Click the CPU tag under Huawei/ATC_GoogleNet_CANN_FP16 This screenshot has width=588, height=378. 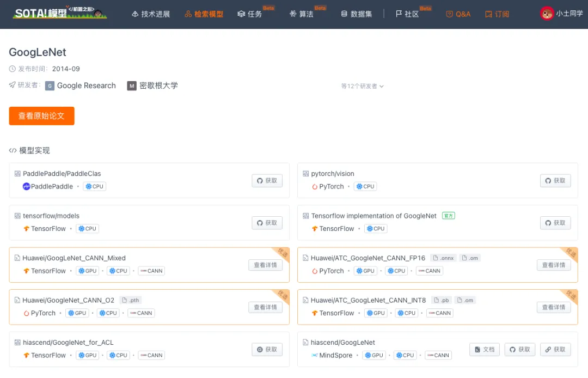pyautogui.click(x=396, y=271)
